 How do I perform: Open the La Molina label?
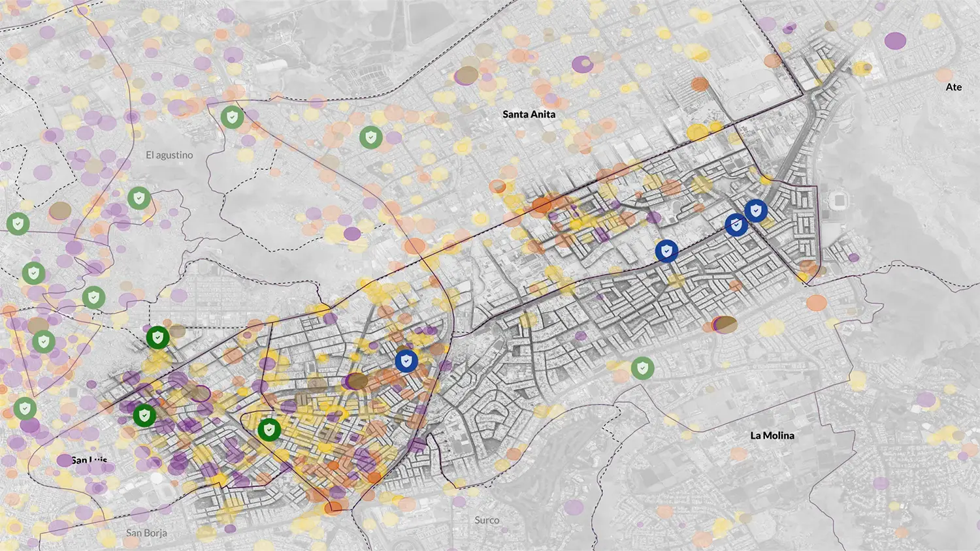click(x=773, y=435)
